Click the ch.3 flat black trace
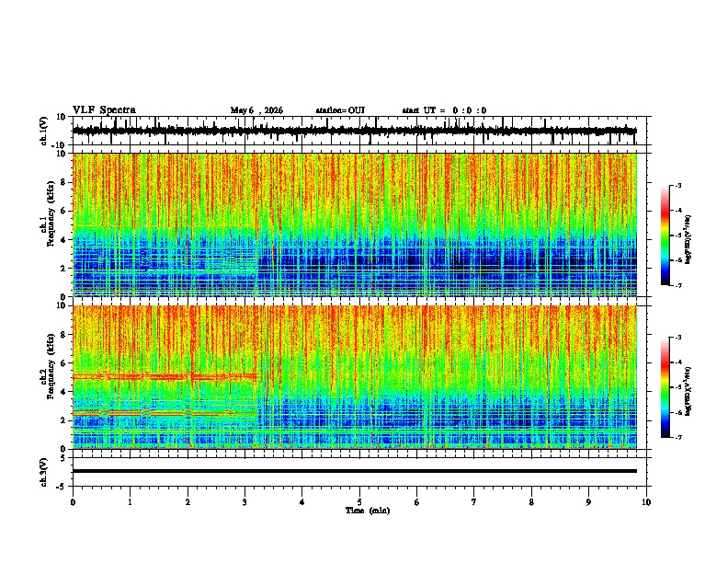This screenshot has height=563, width=728. [355, 471]
